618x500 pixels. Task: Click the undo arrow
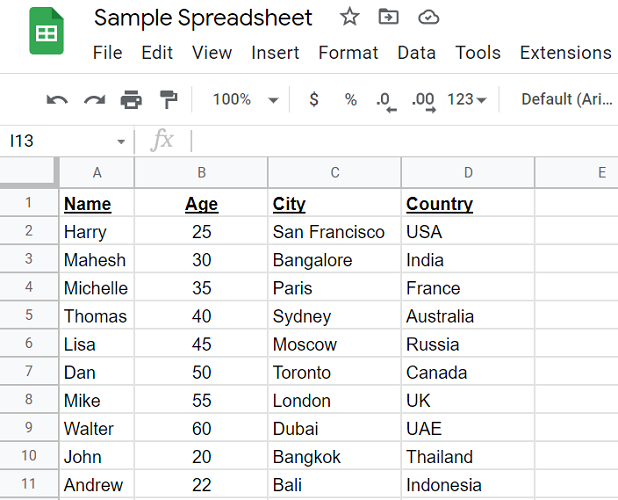click(x=57, y=99)
